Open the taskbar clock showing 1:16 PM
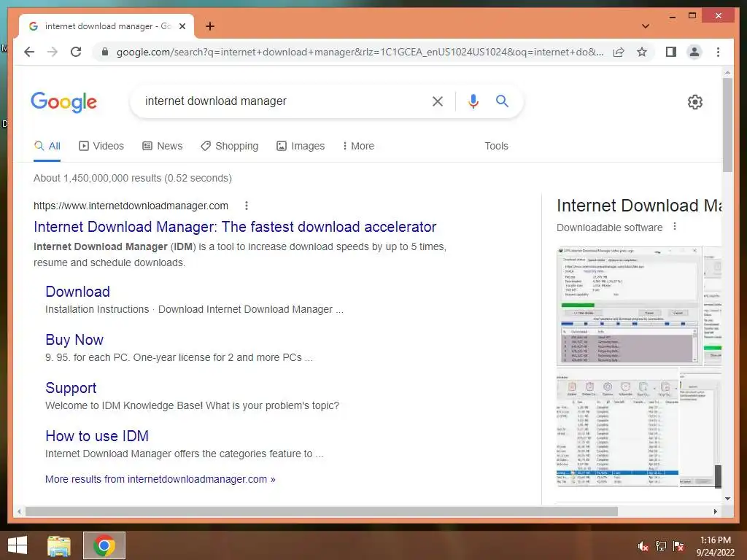The width and height of the screenshot is (747, 560). 716,546
